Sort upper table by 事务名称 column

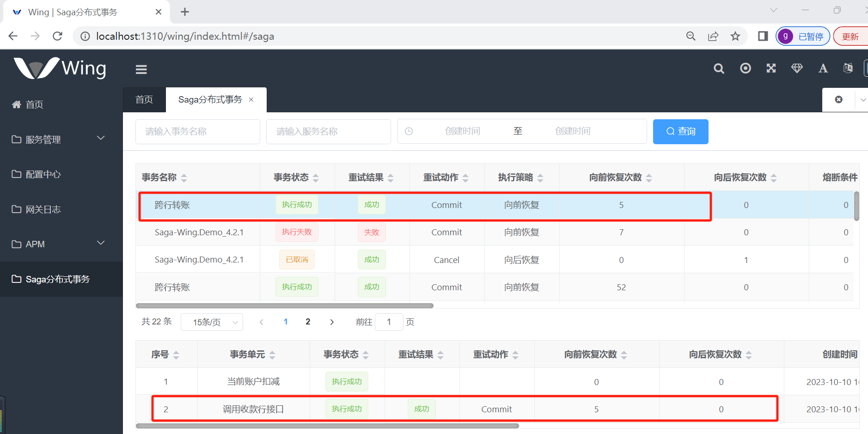click(184, 178)
